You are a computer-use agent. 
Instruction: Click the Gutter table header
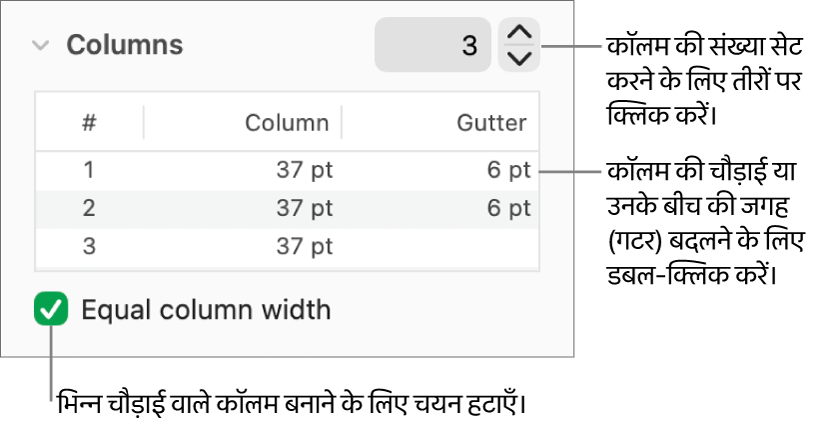pyautogui.click(x=491, y=123)
